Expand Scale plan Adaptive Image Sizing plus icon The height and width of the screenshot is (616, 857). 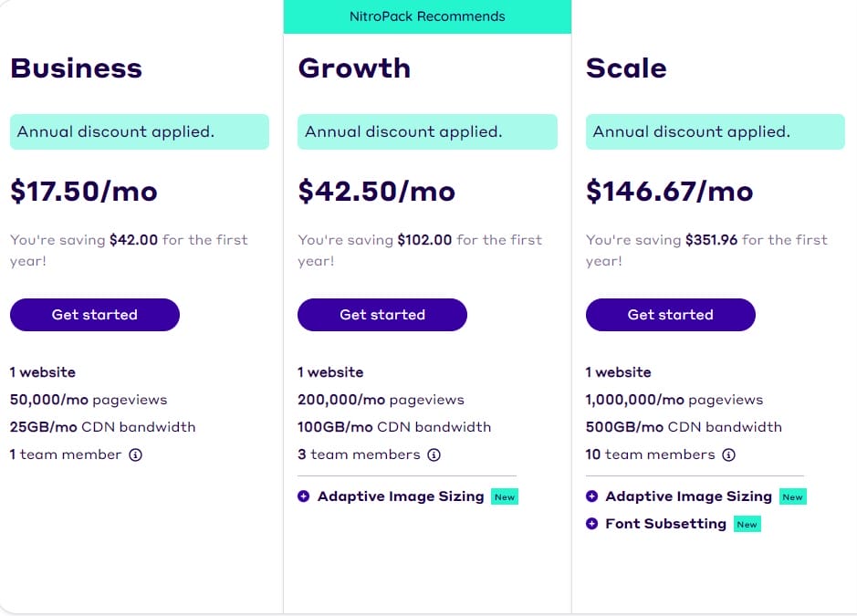tap(591, 496)
